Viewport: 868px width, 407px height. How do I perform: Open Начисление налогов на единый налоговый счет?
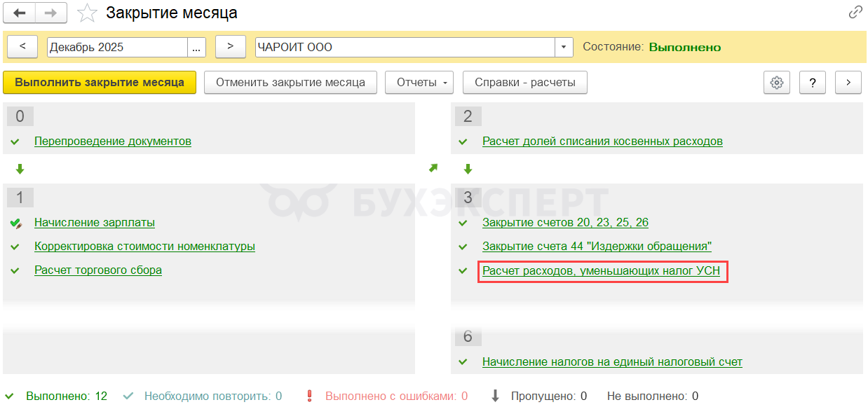pos(612,362)
